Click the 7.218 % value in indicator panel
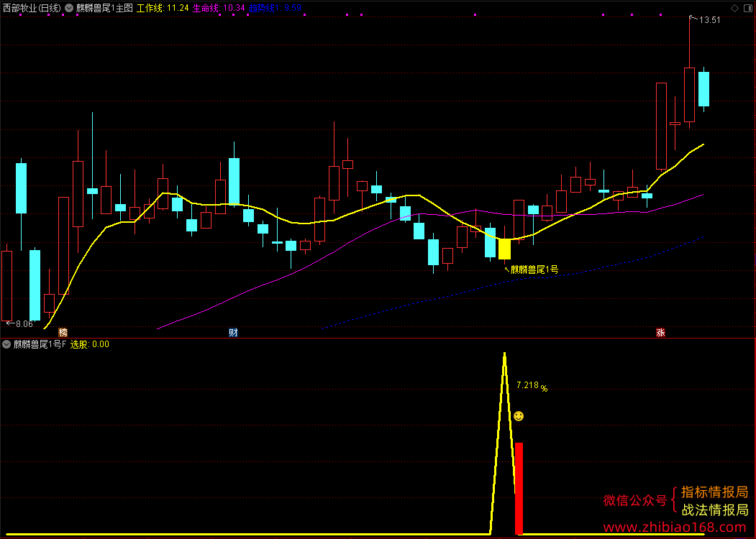Screen dimensions: 756x539 (x=532, y=386)
